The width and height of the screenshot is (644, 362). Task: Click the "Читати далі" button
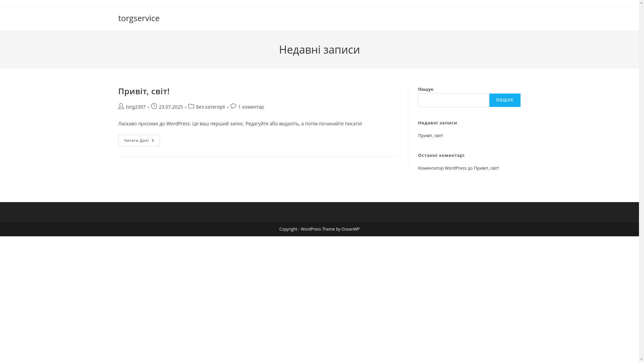point(139,140)
